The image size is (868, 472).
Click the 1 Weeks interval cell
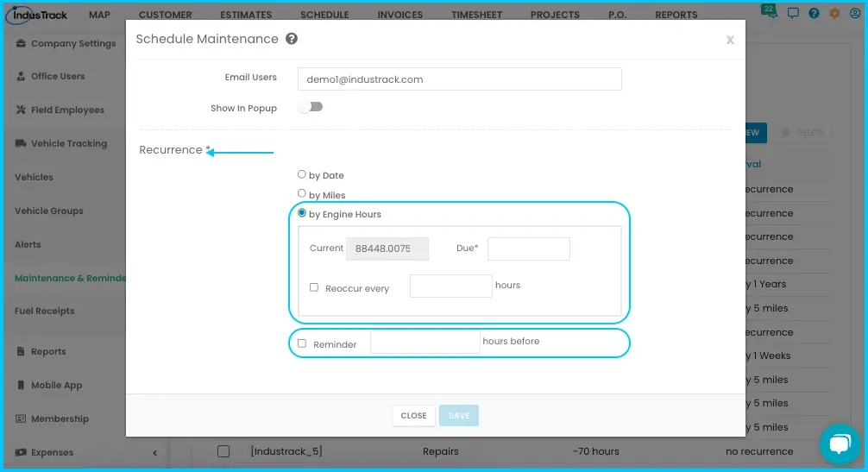tap(768, 356)
